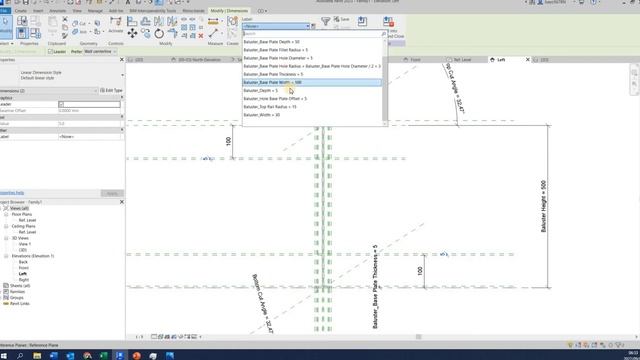Viewport: 640px width, 360px height.
Task: Open the Add-Ins ribbon tab
Action: [x=116, y=11]
